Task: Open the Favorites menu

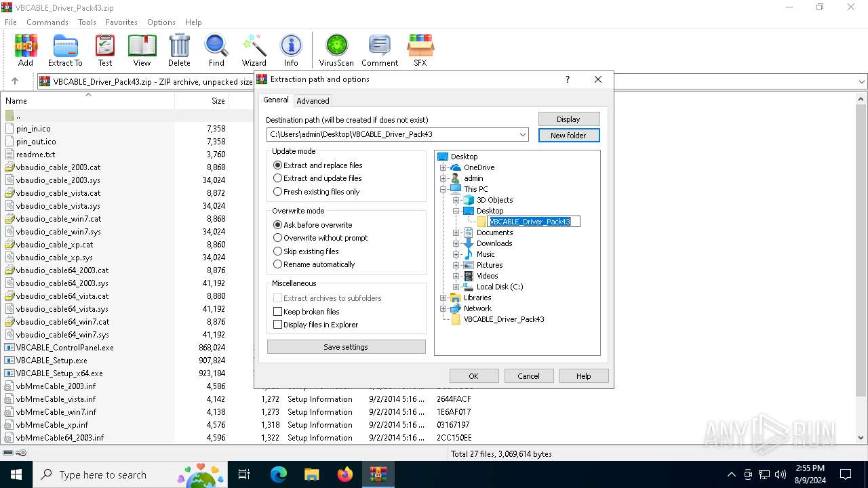Action: [122, 22]
